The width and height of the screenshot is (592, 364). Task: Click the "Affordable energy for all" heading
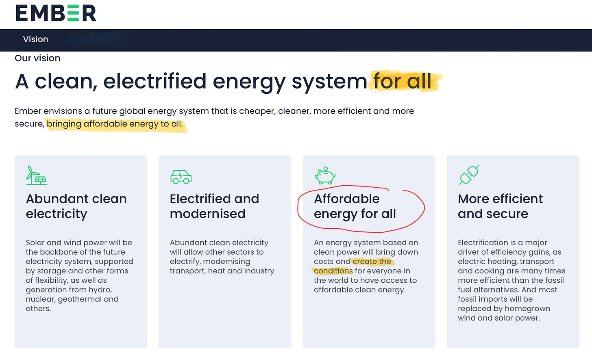pos(355,206)
